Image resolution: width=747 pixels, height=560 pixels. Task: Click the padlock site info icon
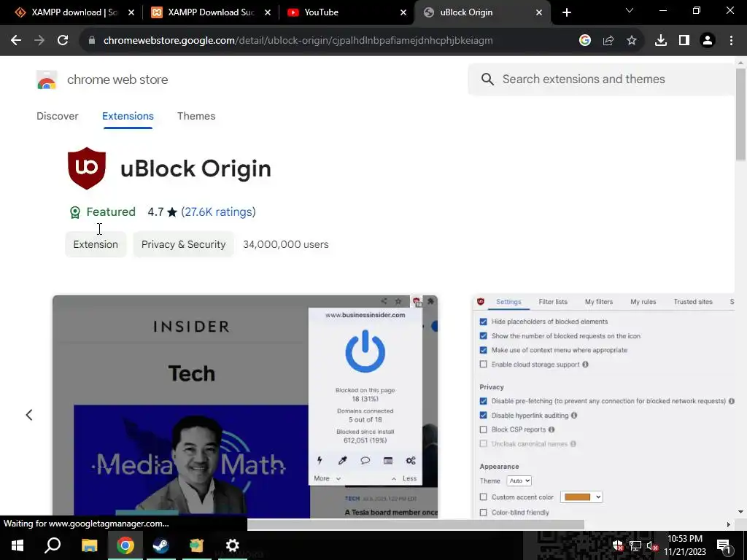pos(92,41)
